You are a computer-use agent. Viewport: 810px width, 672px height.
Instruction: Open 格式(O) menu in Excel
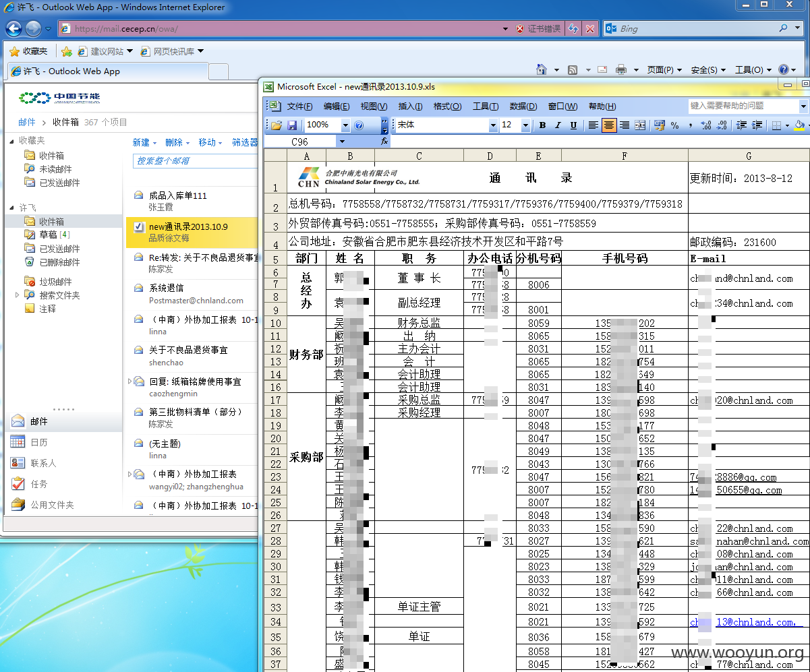tap(447, 106)
